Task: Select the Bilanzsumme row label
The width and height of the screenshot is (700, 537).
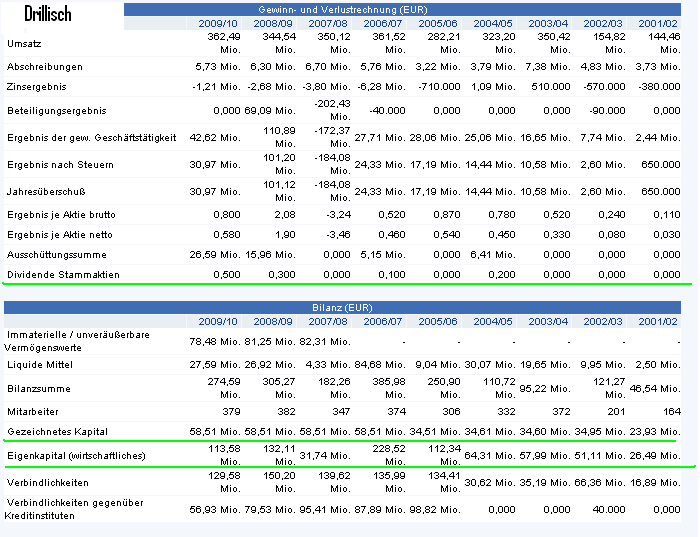Action: click(x=39, y=388)
